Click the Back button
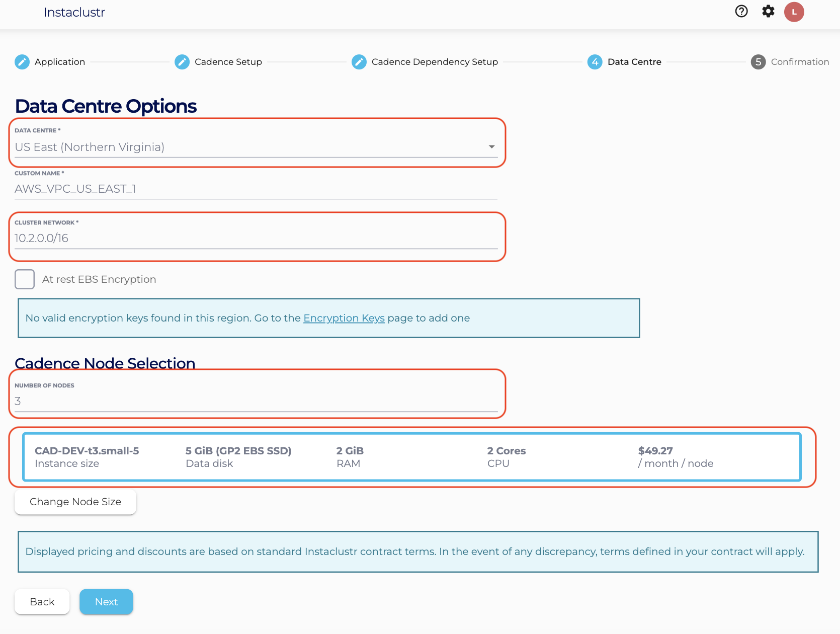 [42, 602]
